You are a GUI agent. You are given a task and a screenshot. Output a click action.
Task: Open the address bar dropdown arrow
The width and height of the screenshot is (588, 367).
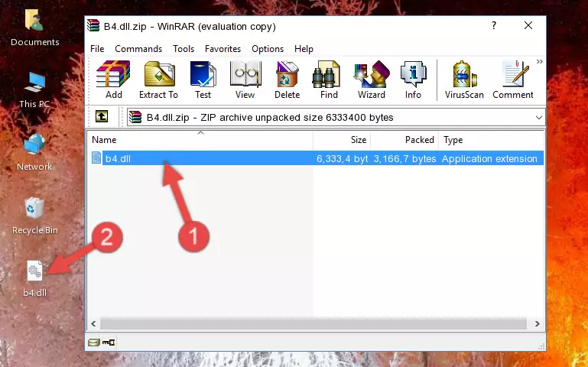point(539,117)
